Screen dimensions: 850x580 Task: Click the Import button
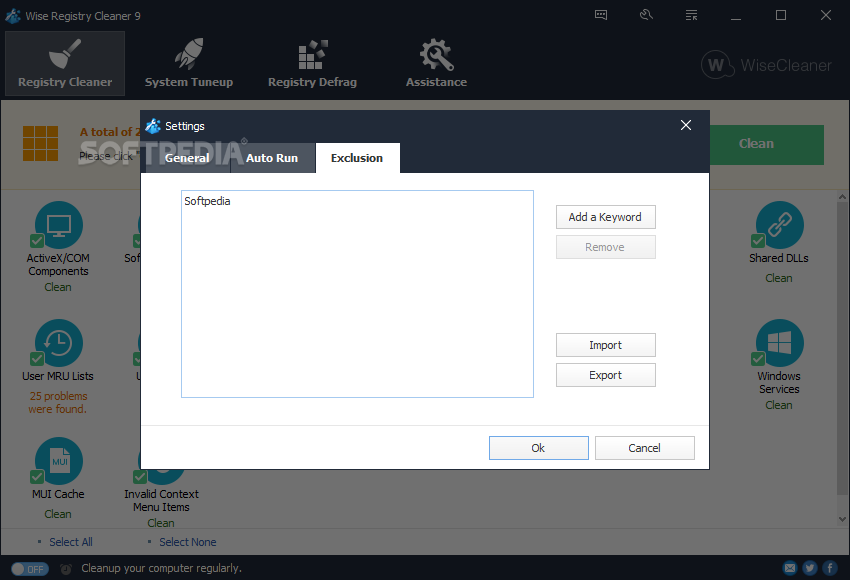[x=606, y=345]
